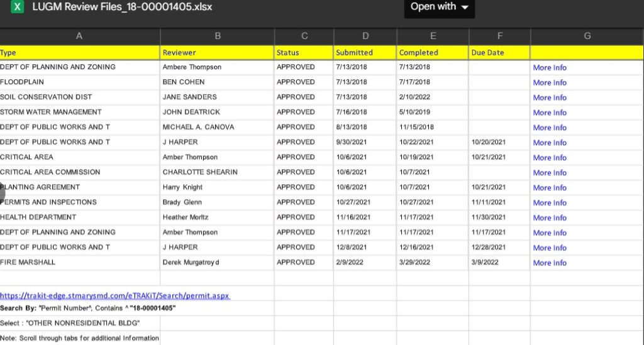The height and width of the screenshot is (345, 644).
Task: Open More Info for MICHAEL A. CANOVA row
Action: click(550, 128)
